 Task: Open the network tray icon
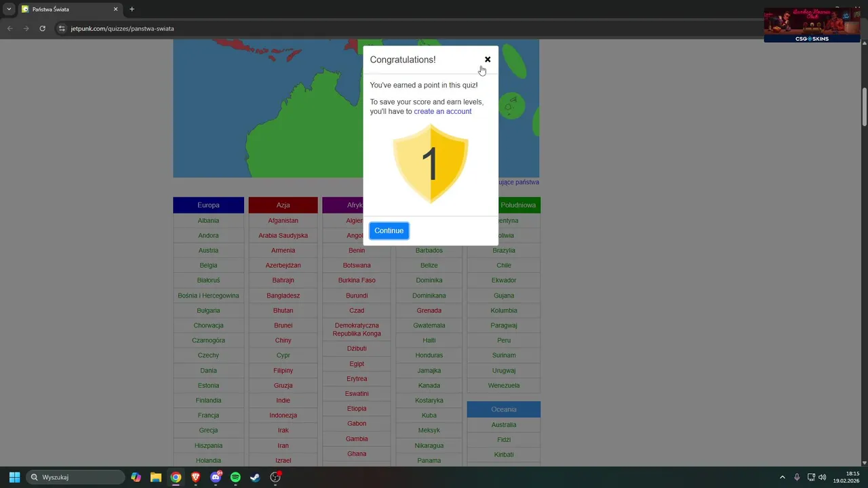(811, 477)
